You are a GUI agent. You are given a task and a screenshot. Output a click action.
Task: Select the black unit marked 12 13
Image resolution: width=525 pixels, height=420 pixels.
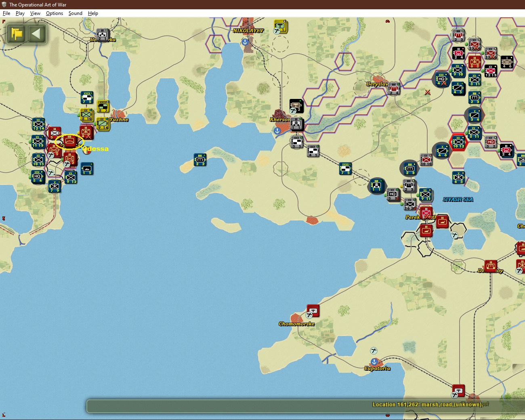click(x=491, y=71)
